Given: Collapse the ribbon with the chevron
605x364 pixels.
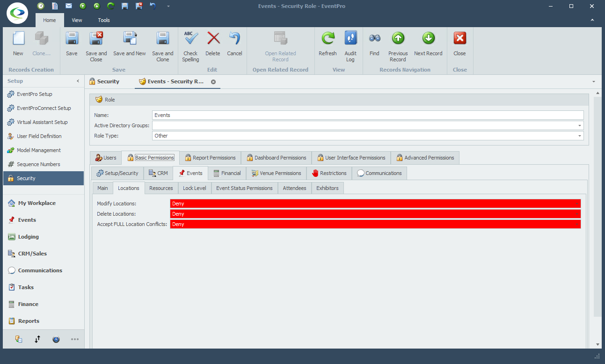Looking at the screenshot, I should pos(592,20).
